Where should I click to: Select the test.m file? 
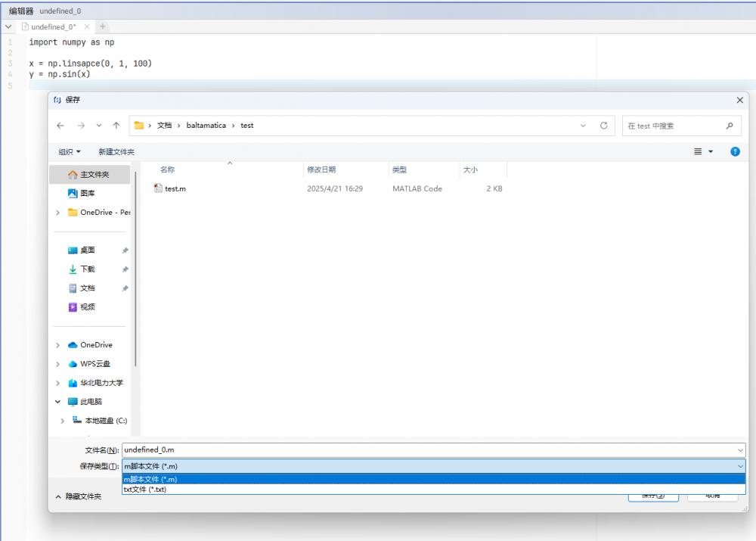pos(175,188)
